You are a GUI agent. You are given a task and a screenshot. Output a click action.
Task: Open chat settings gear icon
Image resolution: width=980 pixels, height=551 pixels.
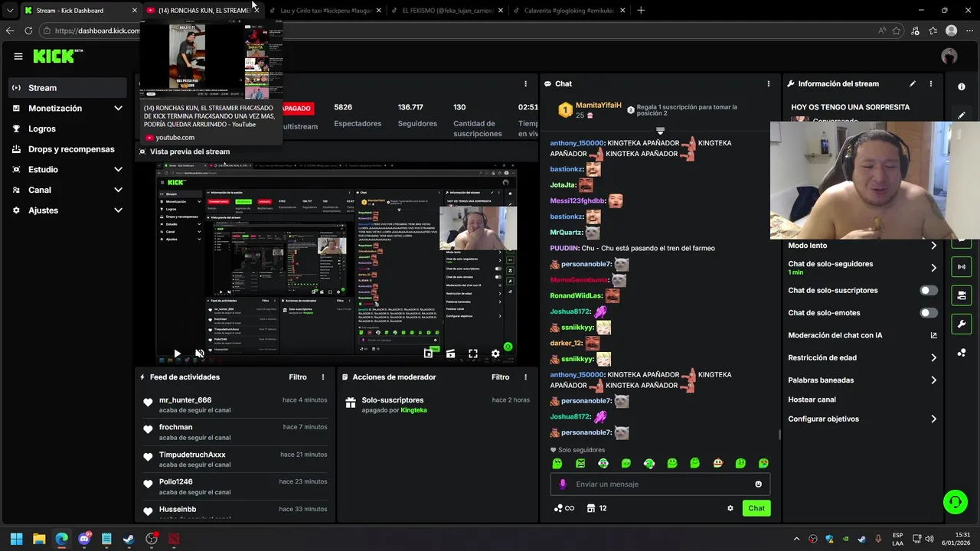pyautogui.click(x=730, y=508)
